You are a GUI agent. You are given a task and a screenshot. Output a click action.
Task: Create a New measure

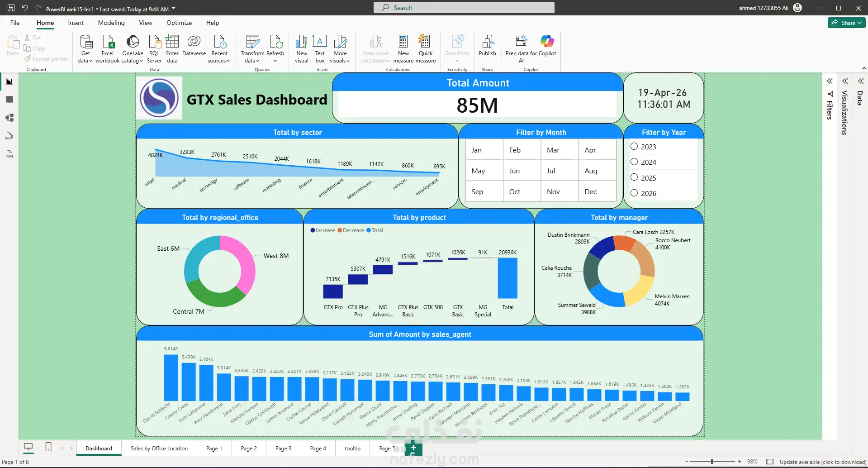tap(403, 49)
